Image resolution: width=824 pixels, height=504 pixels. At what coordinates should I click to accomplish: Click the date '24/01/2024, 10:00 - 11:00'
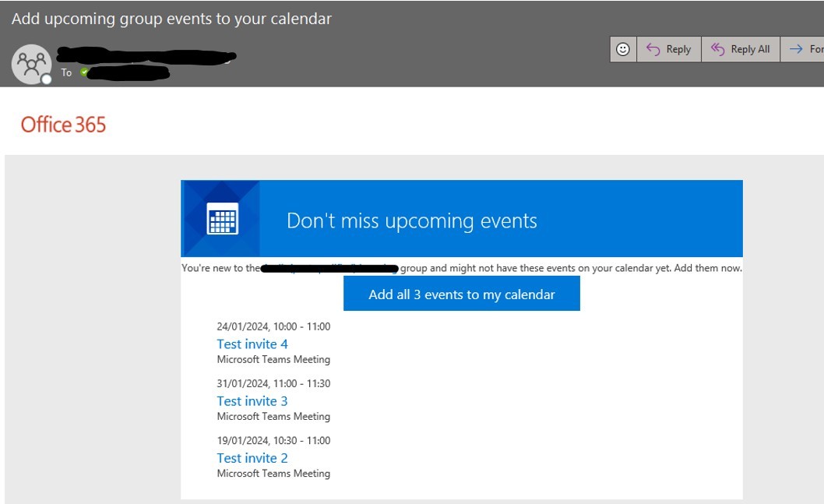[273, 326]
